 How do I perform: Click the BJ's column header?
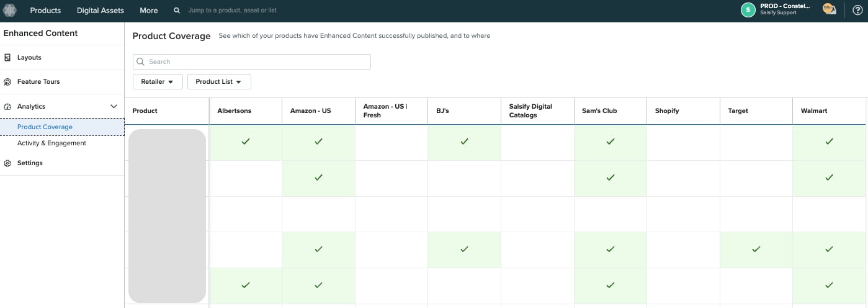464,111
